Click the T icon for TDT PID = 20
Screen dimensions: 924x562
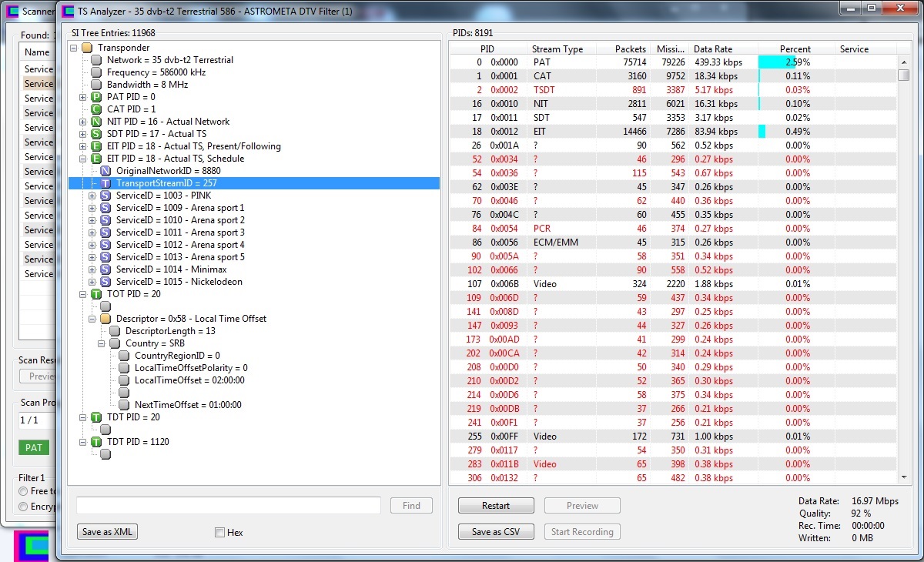click(96, 417)
